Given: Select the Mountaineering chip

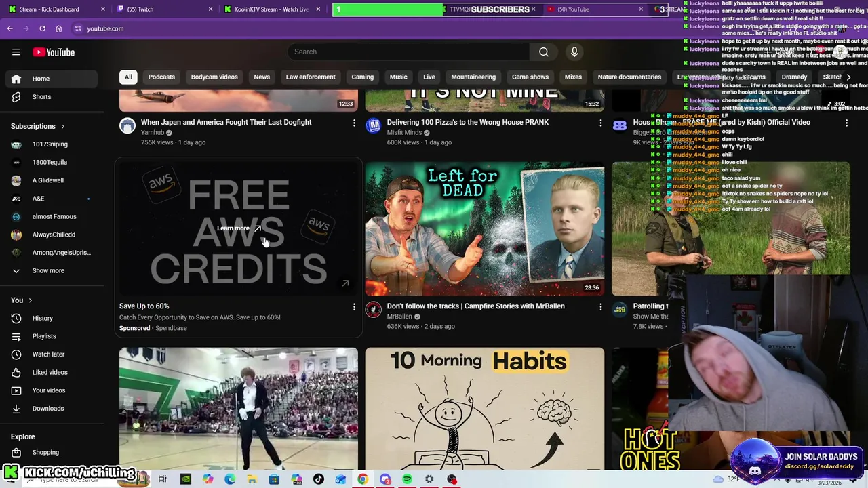Looking at the screenshot, I should tap(473, 77).
